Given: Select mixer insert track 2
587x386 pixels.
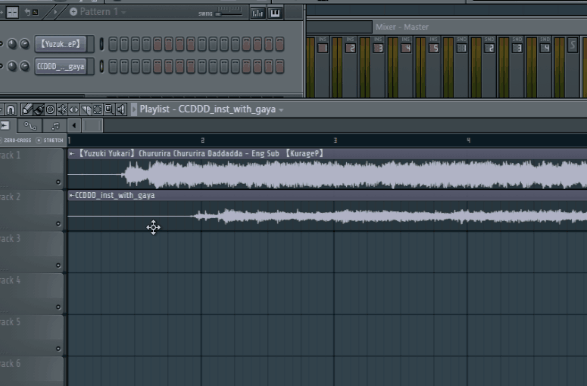Looking at the screenshot, I should (x=350, y=48).
